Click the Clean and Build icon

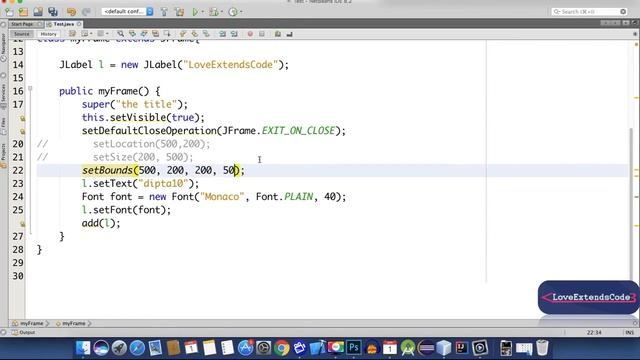coord(179,12)
